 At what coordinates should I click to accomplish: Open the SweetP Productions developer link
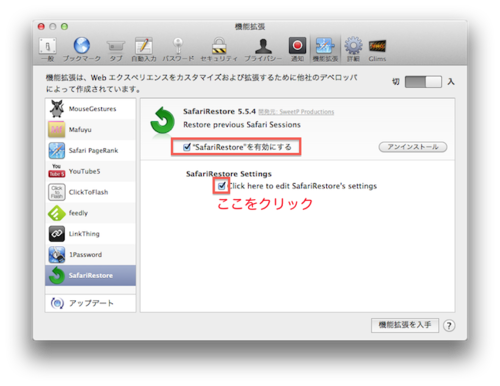pos(296,112)
